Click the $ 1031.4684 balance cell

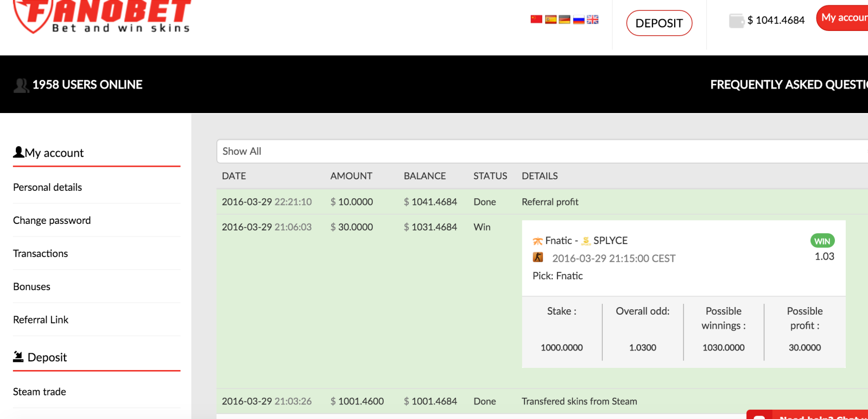430,227
